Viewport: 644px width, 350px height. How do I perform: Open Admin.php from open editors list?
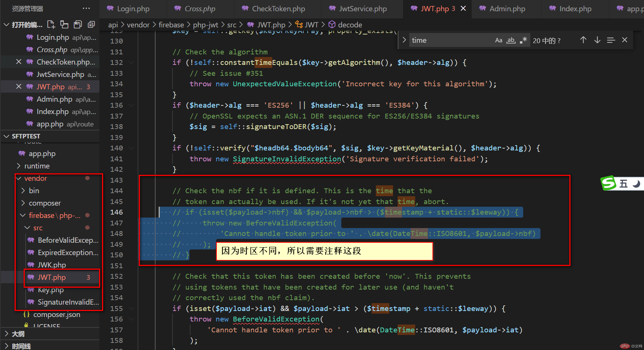(54, 99)
